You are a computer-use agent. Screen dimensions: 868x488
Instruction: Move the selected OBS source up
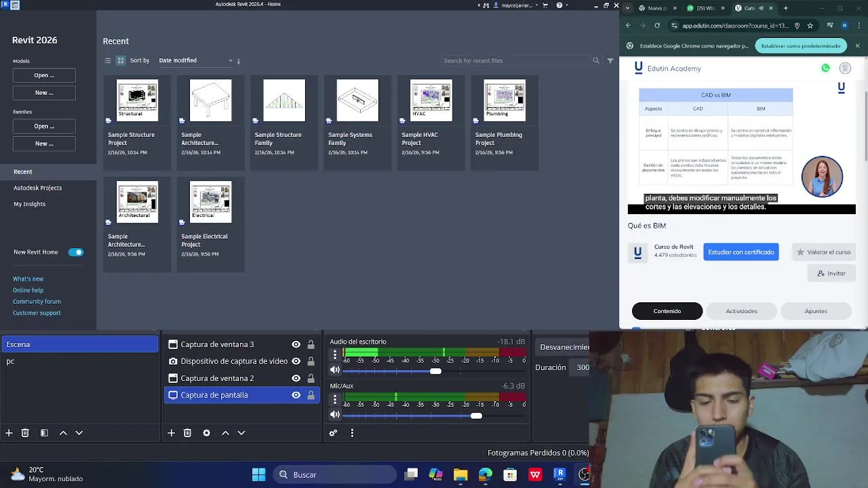tap(226, 432)
